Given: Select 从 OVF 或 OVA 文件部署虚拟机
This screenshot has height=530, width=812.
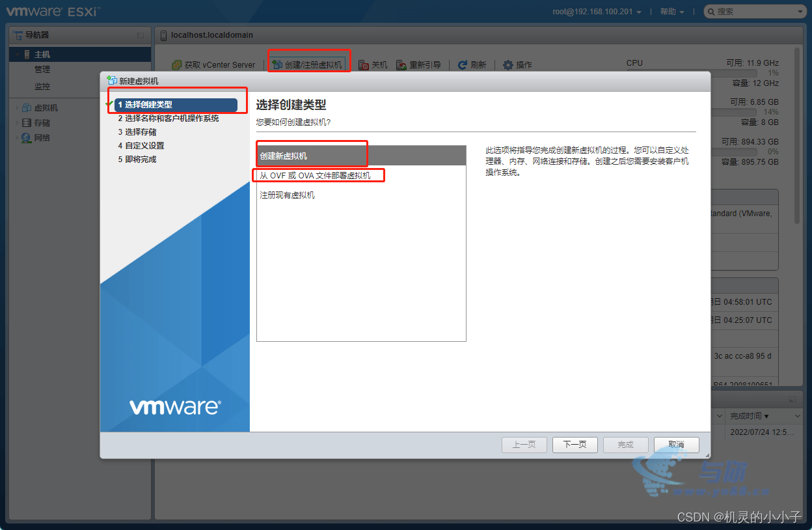Looking at the screenshot, I should (x=361, y=176).
